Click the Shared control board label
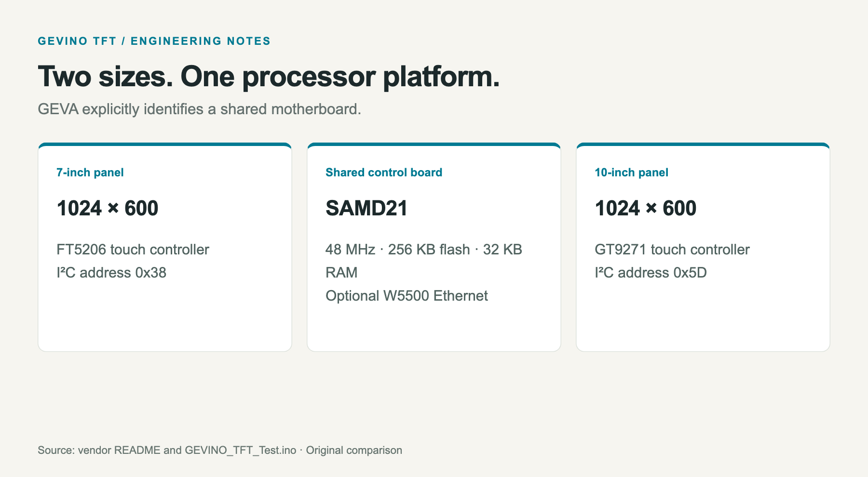Screen dimensions: 868x477 (x=384, y=172)
